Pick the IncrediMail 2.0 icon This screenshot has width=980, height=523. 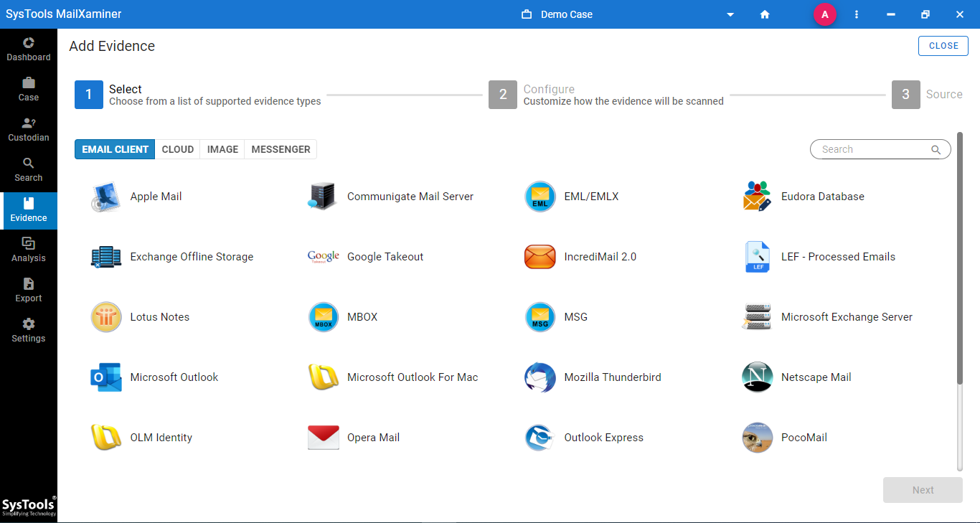pyautogui.click(x=540, y=257)
